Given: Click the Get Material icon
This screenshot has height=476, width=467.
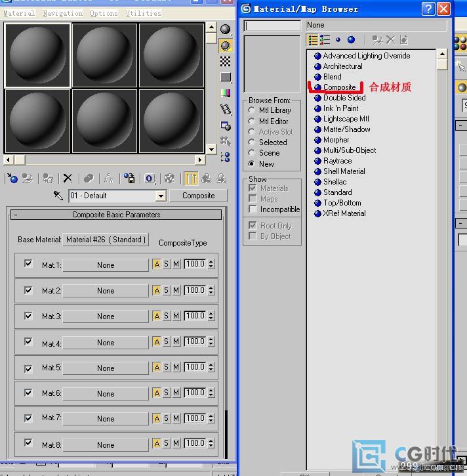Looking at the screenshot, I should 12,178.
